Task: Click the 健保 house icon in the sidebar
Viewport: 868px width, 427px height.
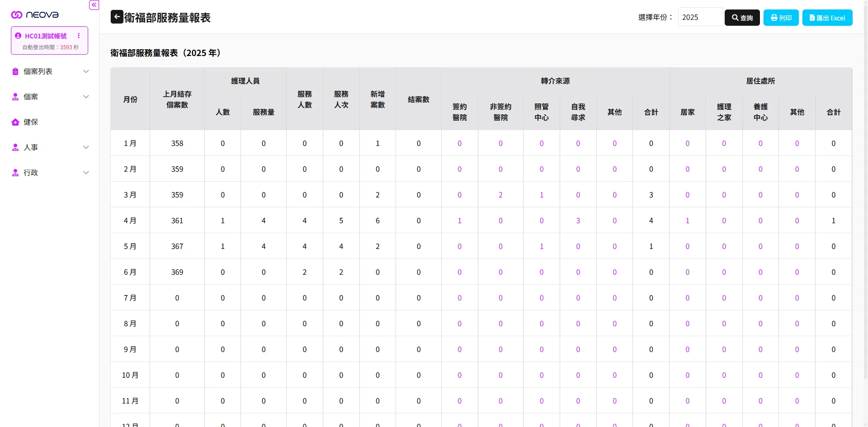Action: click(15, 122)
